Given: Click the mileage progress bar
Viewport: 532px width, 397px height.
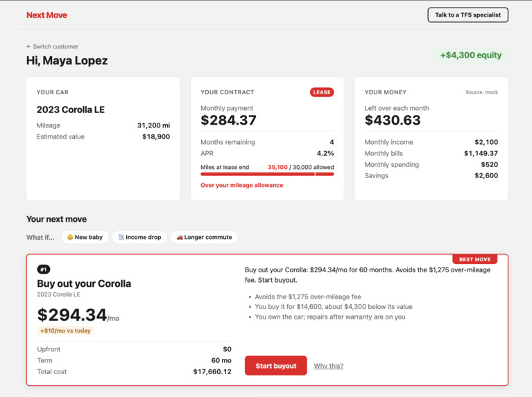Looking at the screenshot, I should pos(267,175).
